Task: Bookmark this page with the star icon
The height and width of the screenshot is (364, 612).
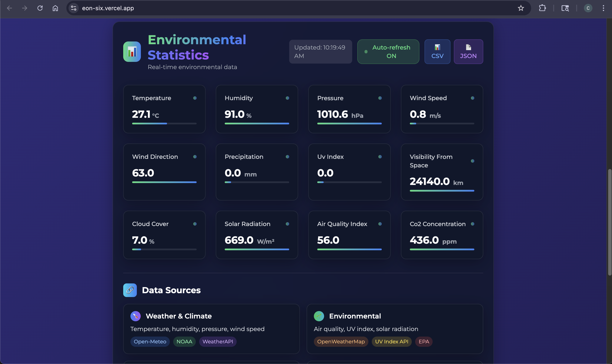Action: [521, 8]
